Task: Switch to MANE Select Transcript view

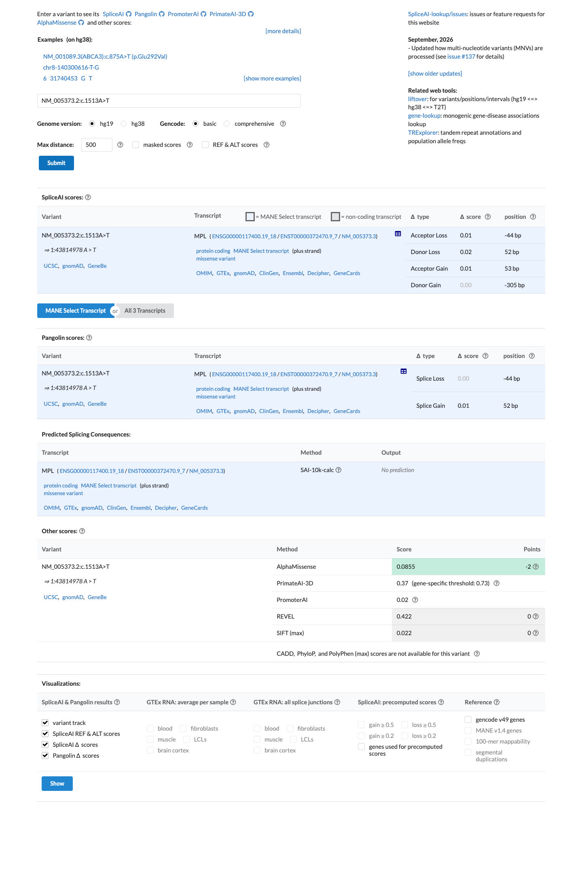Action: 76,311
